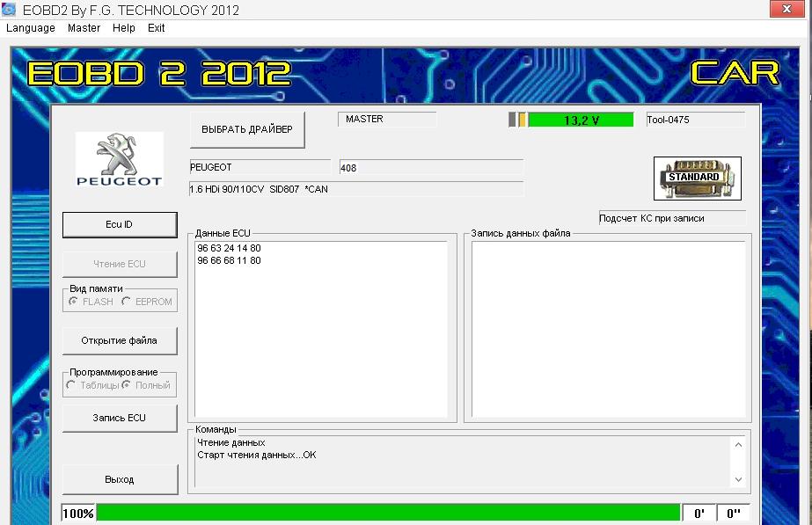Open the Master menu
812x525 pixels.
[84, 28]
